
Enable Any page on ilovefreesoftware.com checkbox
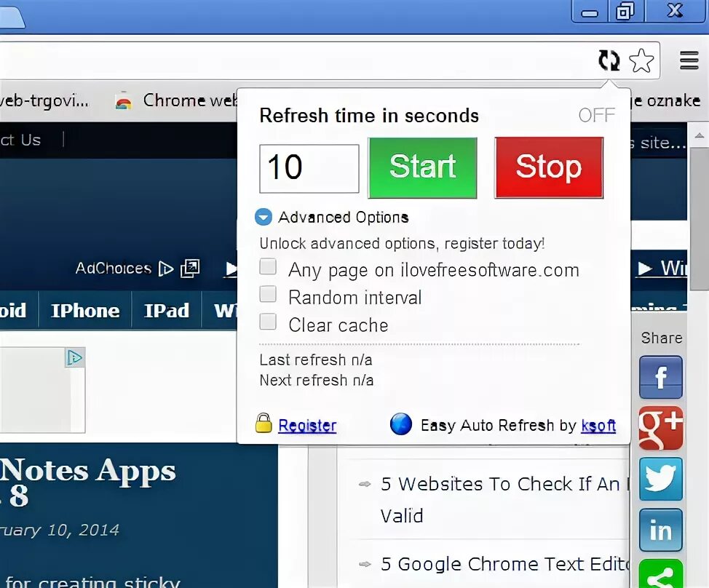coord(268,266)
